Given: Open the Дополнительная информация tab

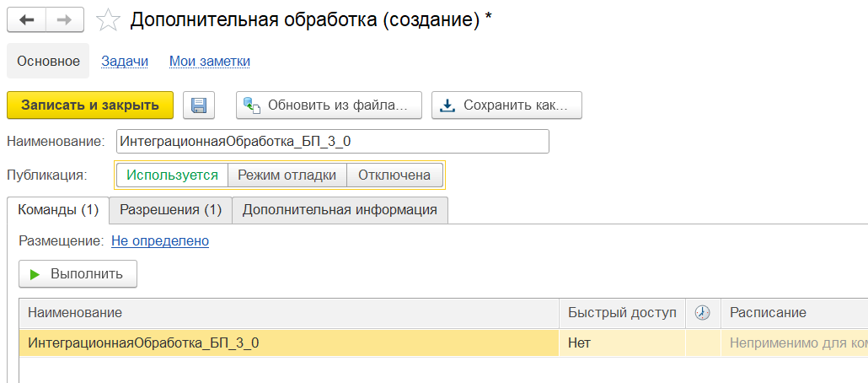Looking at the screenshot, I should point(340,210).
